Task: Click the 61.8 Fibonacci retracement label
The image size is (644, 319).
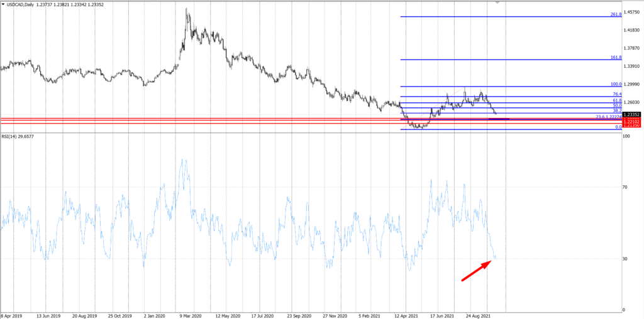Action: click(x=618, y=100)
